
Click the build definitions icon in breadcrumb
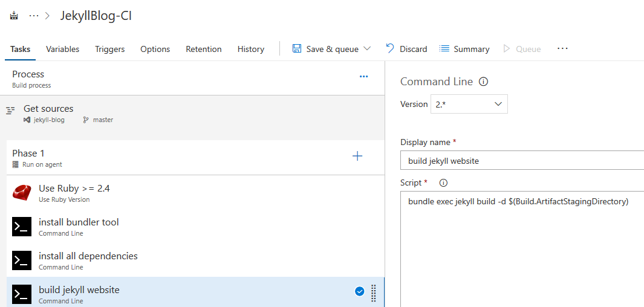14,16
